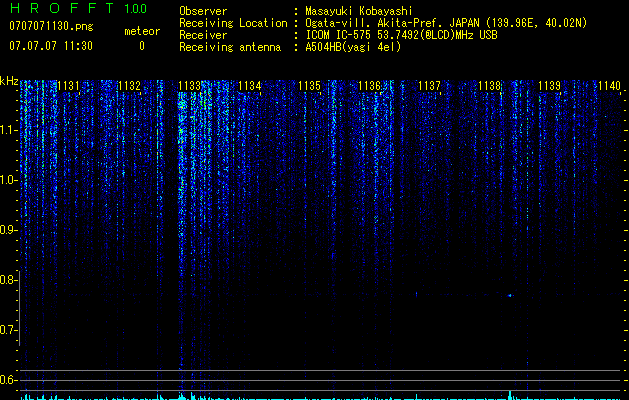Click the Receiver field label
The height and width of the screenshot is (400, 629).
point(203,35)
